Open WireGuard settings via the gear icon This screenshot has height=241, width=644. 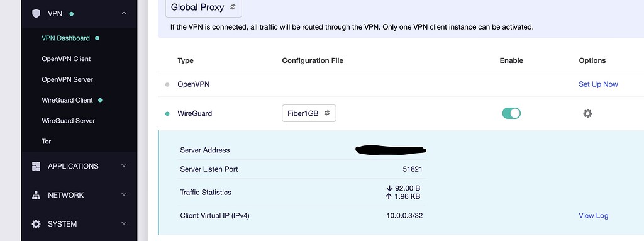coord(588,113)
